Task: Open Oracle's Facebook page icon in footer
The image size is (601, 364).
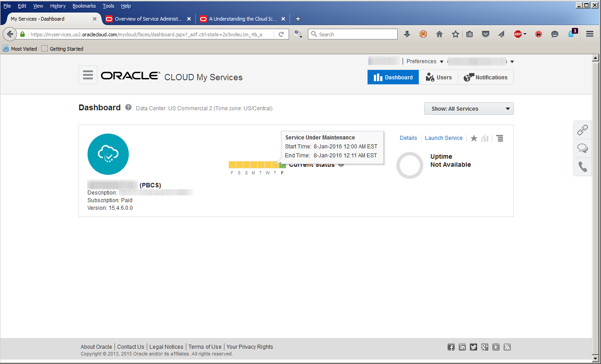Action: pyautogui.click(x=452, y=347)
